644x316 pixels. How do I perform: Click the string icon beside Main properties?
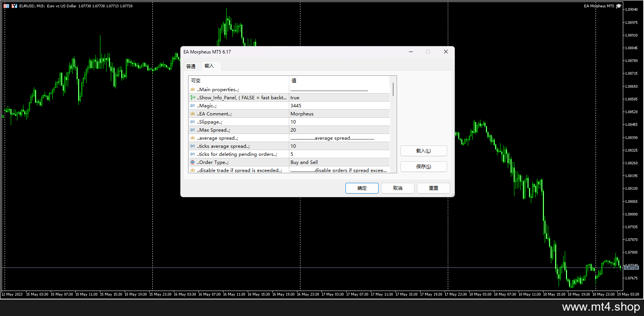point(192,90)
